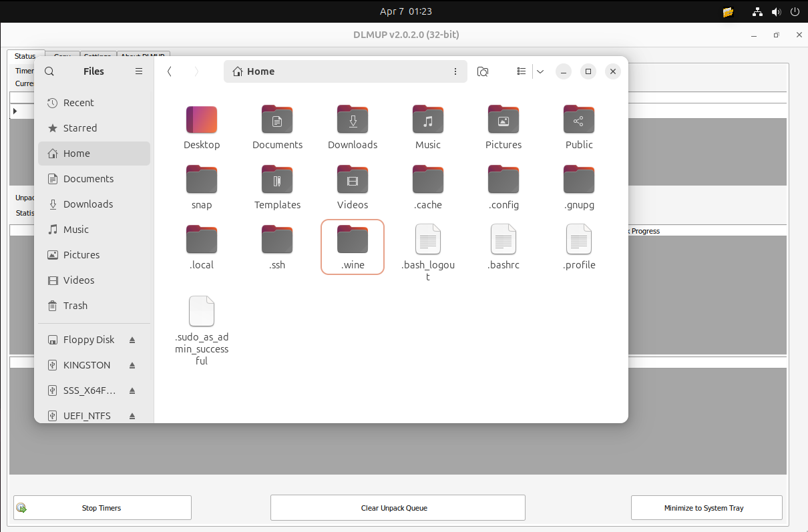The height and width of the screenshot is (532, 808).
Task: Click the Home path bar
Action: 334,71
